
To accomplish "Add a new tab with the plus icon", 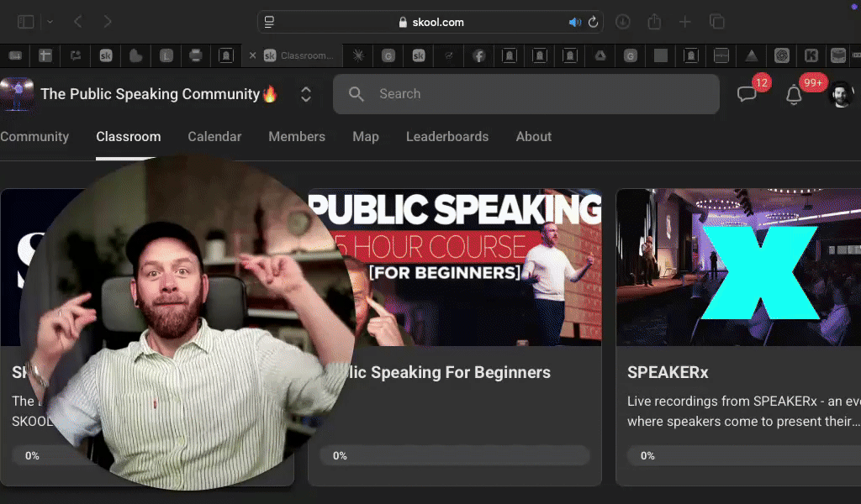I will (x=684, y=22).
